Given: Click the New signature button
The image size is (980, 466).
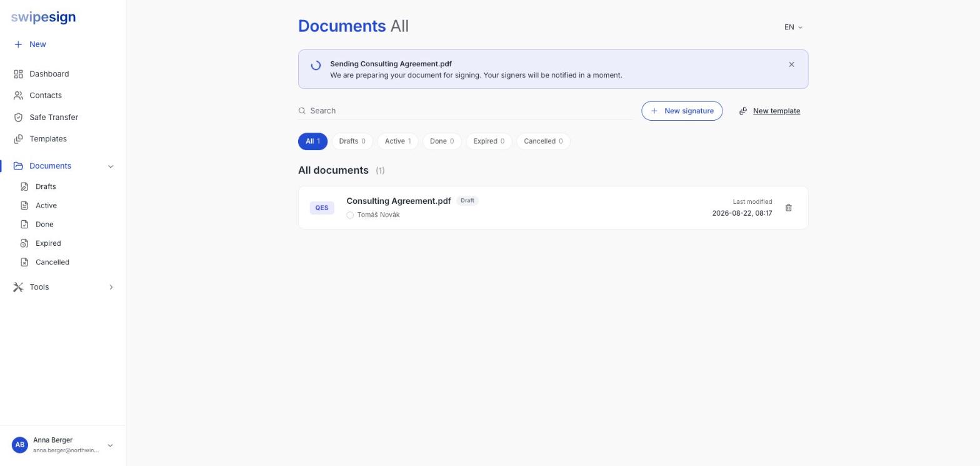Looking at the screenshot, I should coord(682,111).
